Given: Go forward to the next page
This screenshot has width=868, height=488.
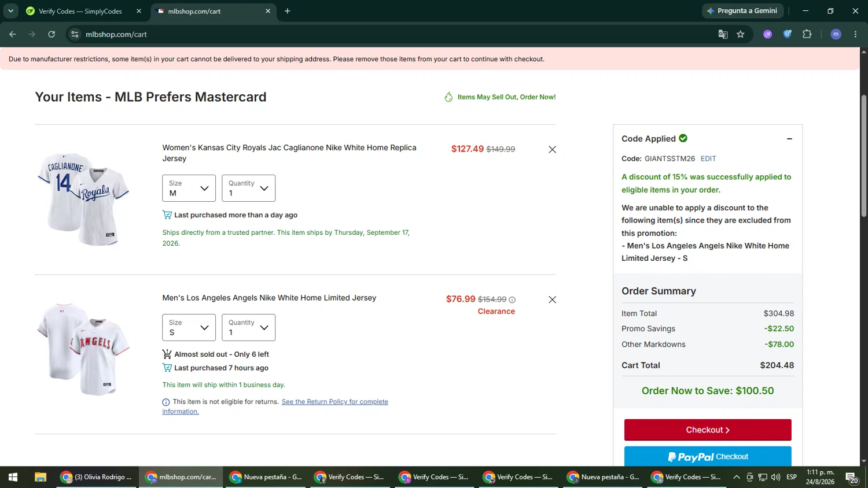Looking at the screenshot, I should coord(32,34).
